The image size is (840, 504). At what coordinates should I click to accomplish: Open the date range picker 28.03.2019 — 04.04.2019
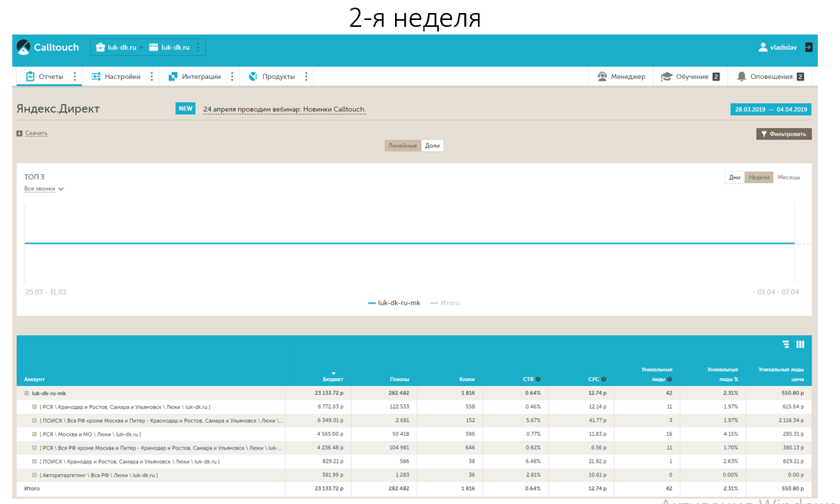click(770, 109)
